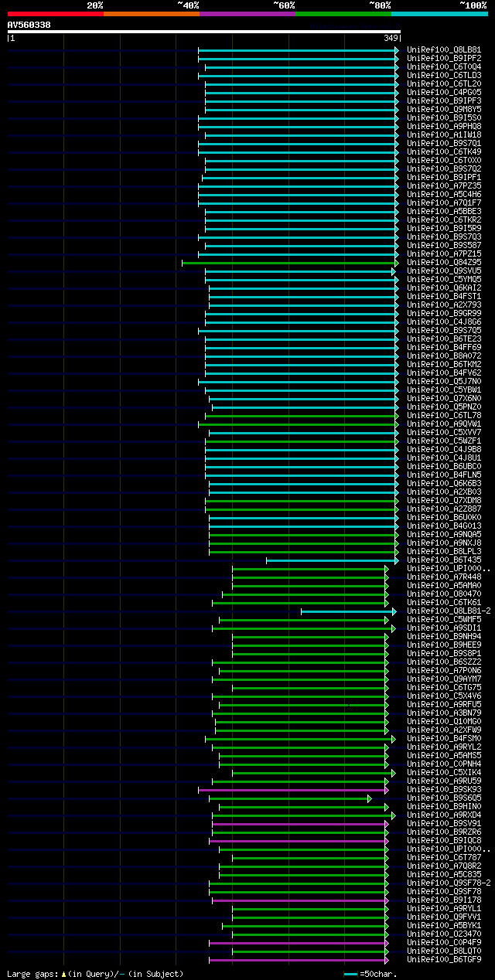Image resolution: width=495 pixels, height=980 pixels.
Task: Select the UniRef100_B9IQC8 label
Action: point(444,841)
